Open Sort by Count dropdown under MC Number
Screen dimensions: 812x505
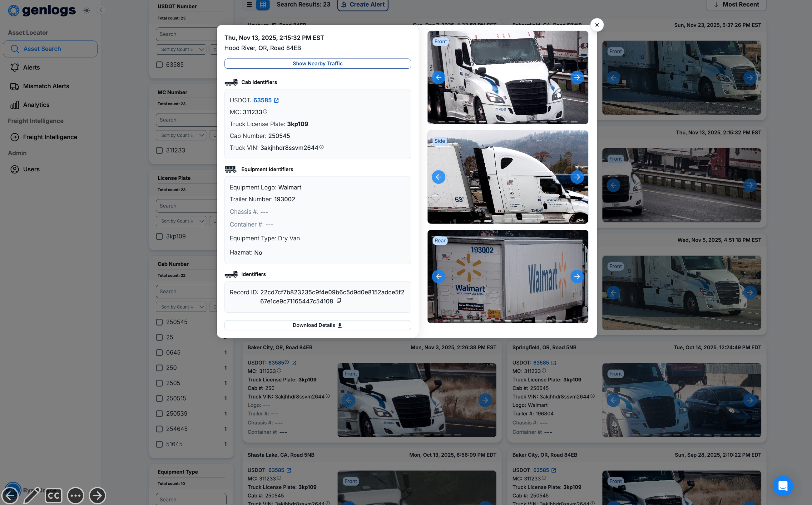pos(181,135)
